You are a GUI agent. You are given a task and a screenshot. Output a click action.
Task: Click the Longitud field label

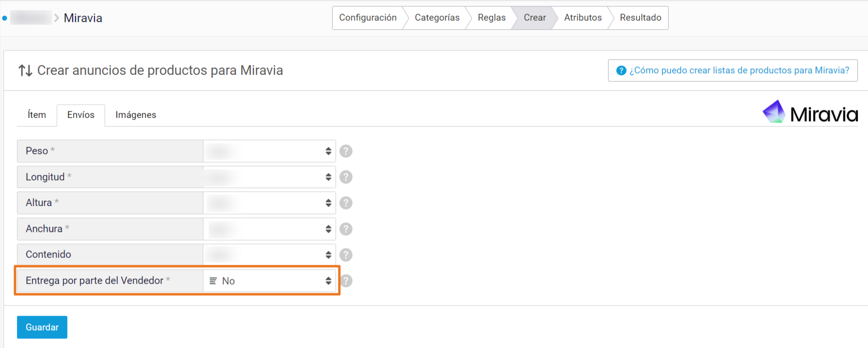(x=45, y=177)
